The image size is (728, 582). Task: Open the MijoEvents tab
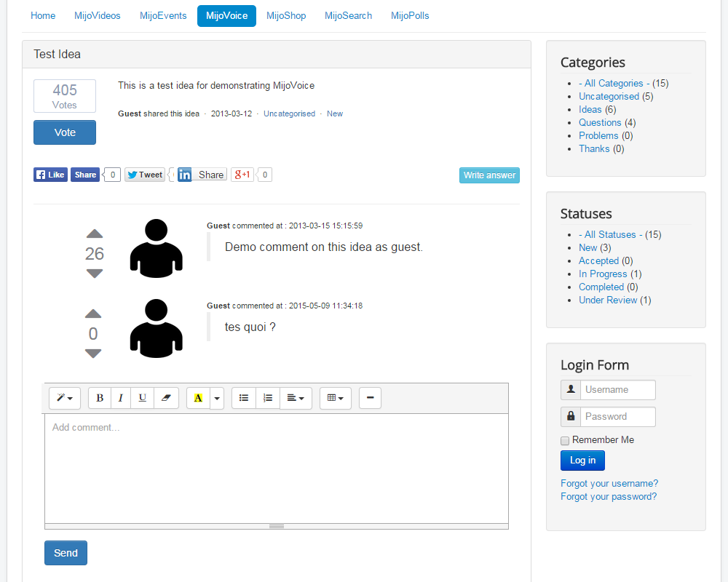pyautogui.click(x=163, y=15)
